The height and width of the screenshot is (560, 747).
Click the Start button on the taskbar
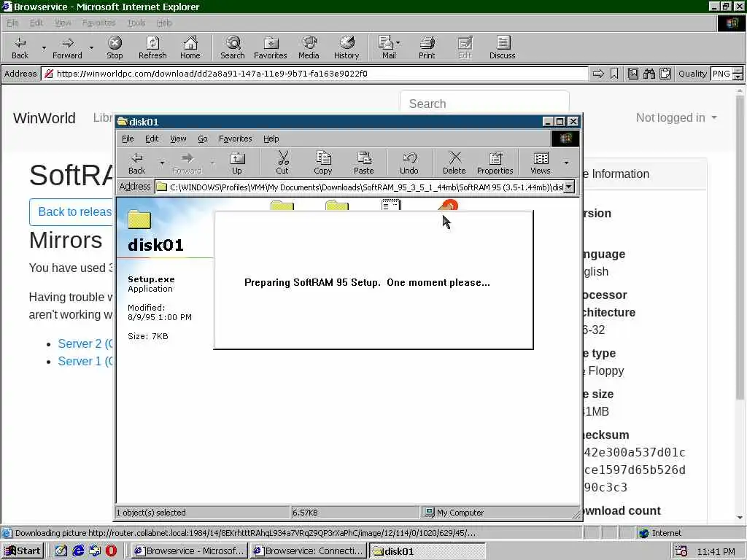point(23,551)
